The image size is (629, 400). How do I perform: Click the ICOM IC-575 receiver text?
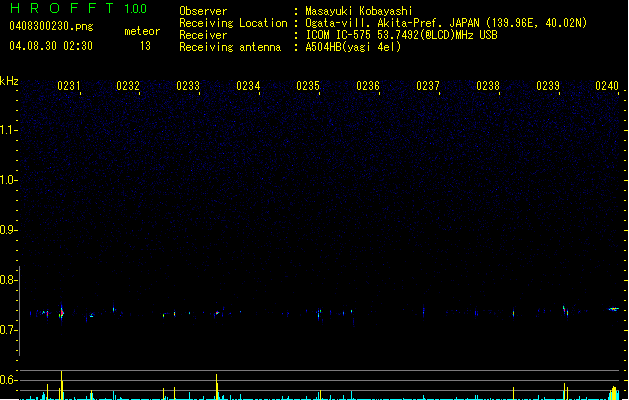[401, 35]
